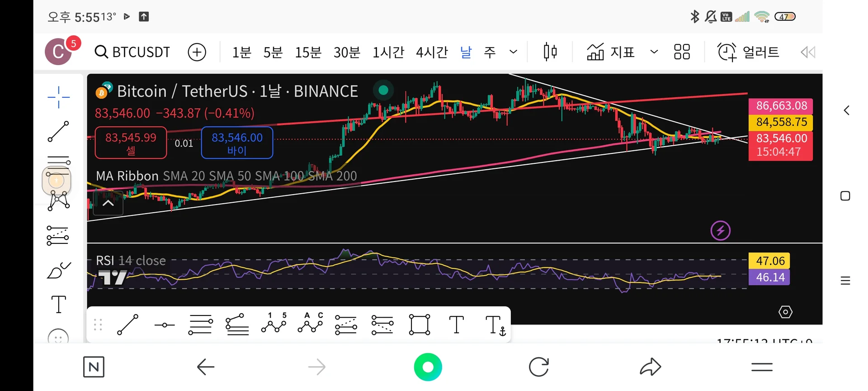Grab the floating toolbar drag handle
Image resolution: width=868 pixels, height=391 pixels.
[98, 325]
